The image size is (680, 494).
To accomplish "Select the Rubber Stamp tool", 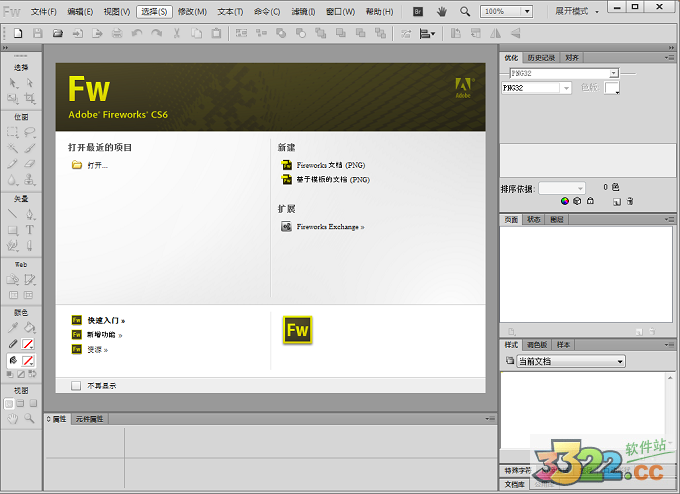I will [29, 180].
